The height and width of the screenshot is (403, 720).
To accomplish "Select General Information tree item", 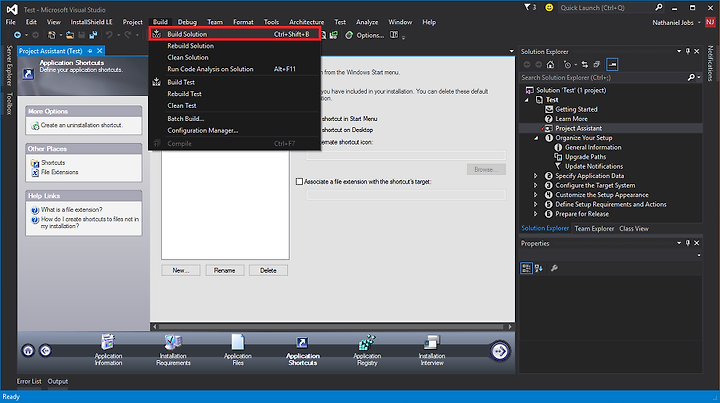I will pyautogui.click(x=593, y=147).
